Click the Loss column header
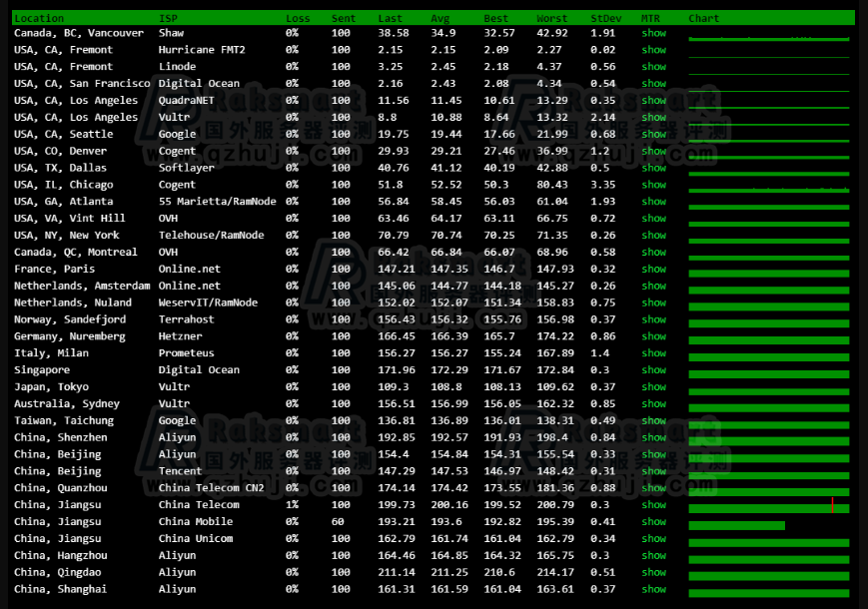Screen dimensions: 868x609 pyautogui.click(x=298, y=18)
